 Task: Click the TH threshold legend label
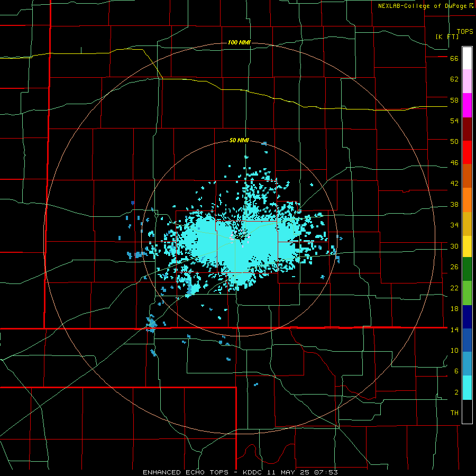coord(454,413)
